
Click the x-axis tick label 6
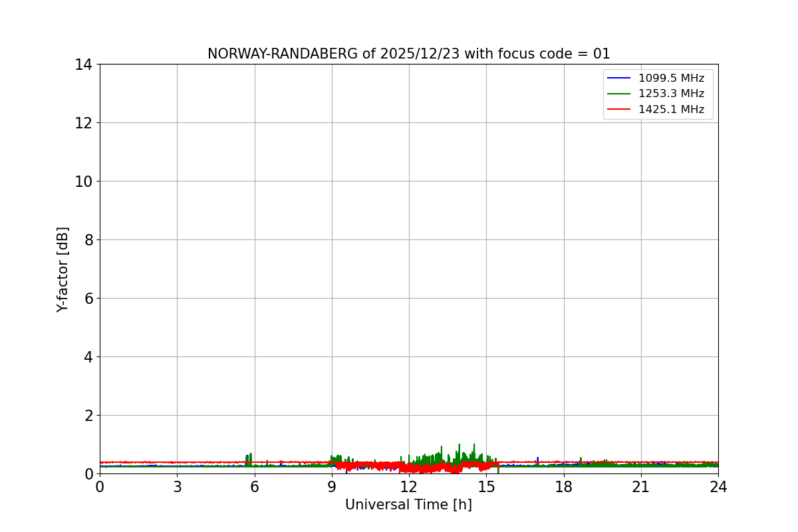(x=255, y=487)
